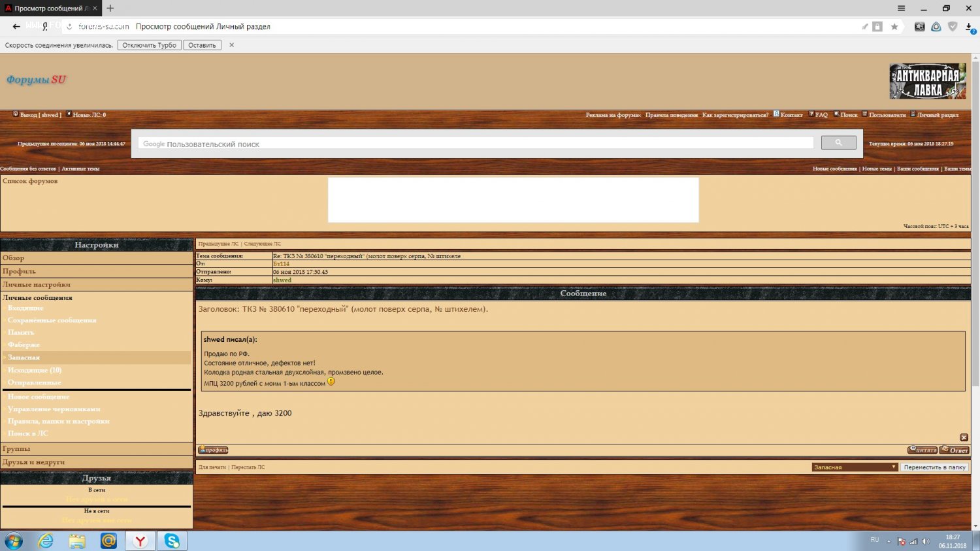Image resolution: width=980 pixels, height=551 pixels.
Task: Click the bookmark star in address bar
Action: [x=894, y=27]
